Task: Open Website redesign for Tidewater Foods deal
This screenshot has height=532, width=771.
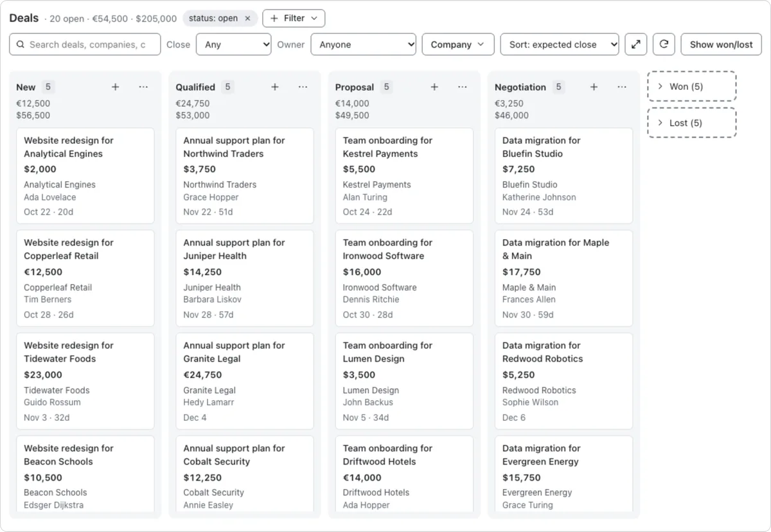Action: coord(85,381)
